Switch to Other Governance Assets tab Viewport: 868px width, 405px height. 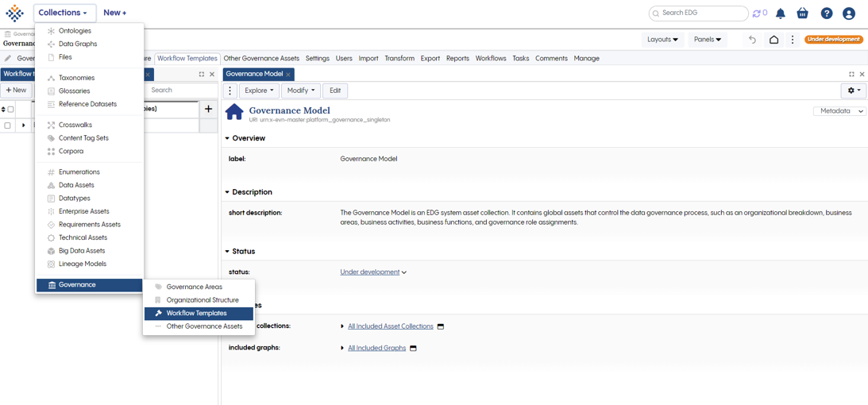click(x=261, y=58)
